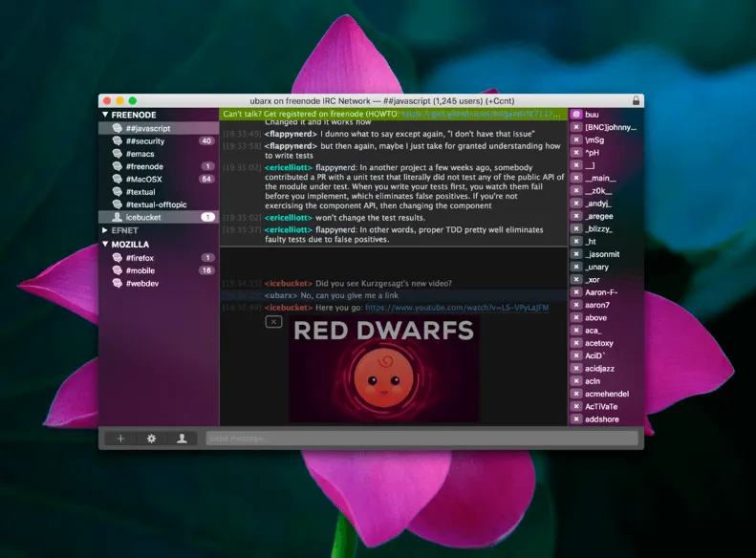
Task: Switch to the #MacOSX channel
Action: (x=159, y=179)
